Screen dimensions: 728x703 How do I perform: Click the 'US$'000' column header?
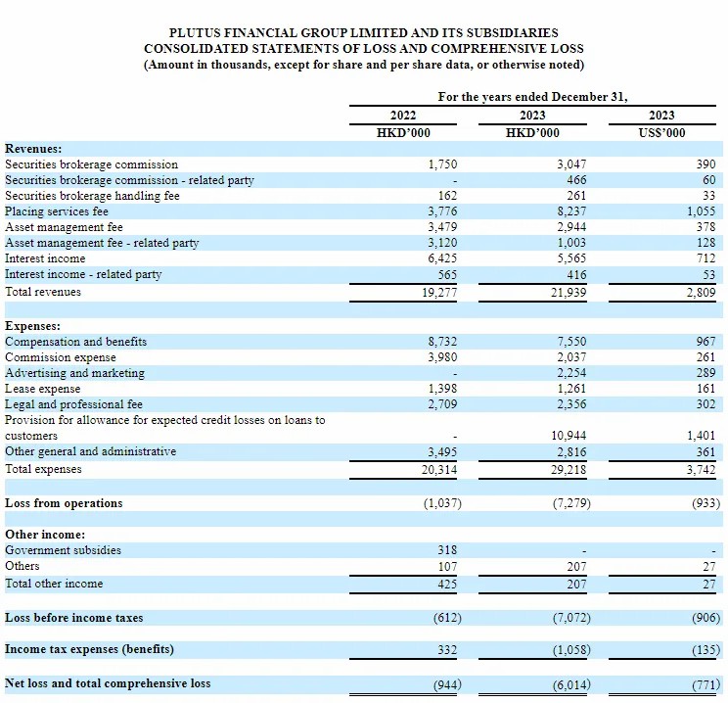[x=662, y=133]
